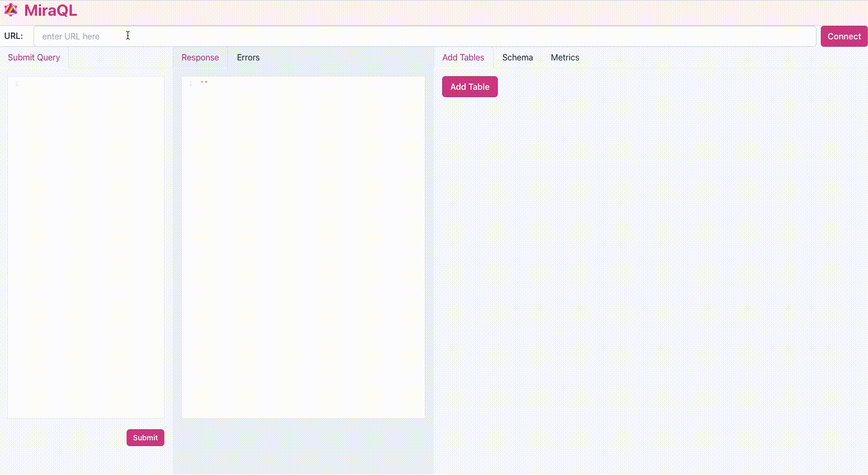This screenshot has height=475, width=868.
Task: Click into the query editor area
Action: (86, 247)
